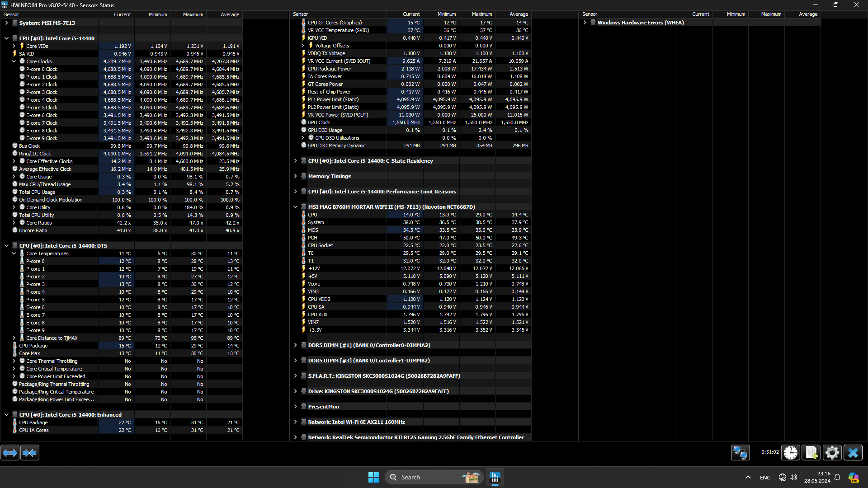The width and height of the screenshot is (868, 488).
Task: Click the start logging file icon
Action: (811, 452)
